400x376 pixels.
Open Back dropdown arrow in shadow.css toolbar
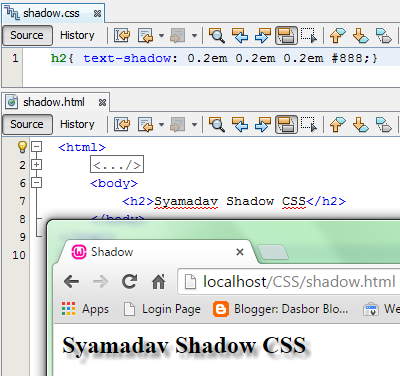161,36
